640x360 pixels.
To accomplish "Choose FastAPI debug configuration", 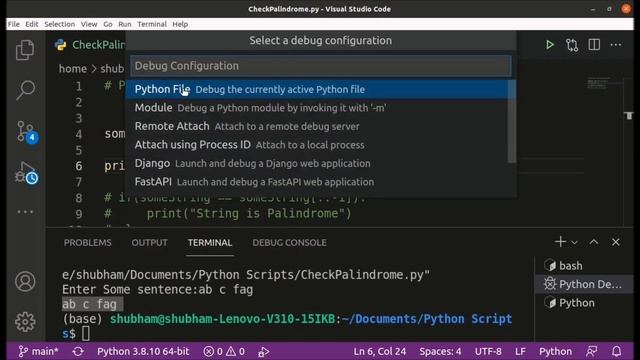I will pyautogui.click(x=321, y=182).
